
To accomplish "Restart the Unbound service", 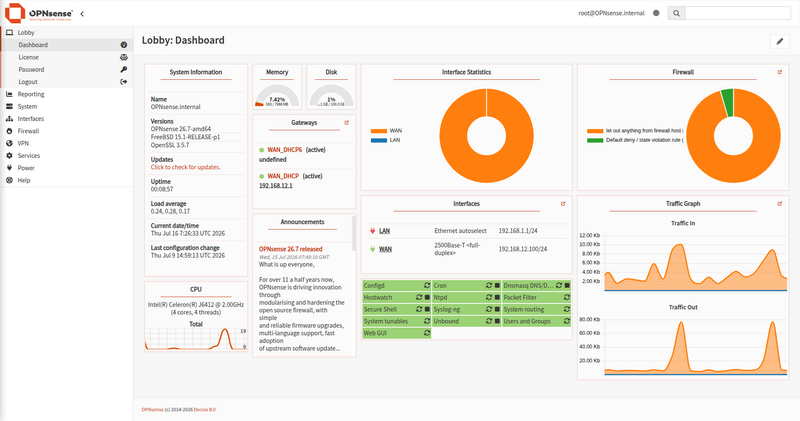I will [489, 321].
